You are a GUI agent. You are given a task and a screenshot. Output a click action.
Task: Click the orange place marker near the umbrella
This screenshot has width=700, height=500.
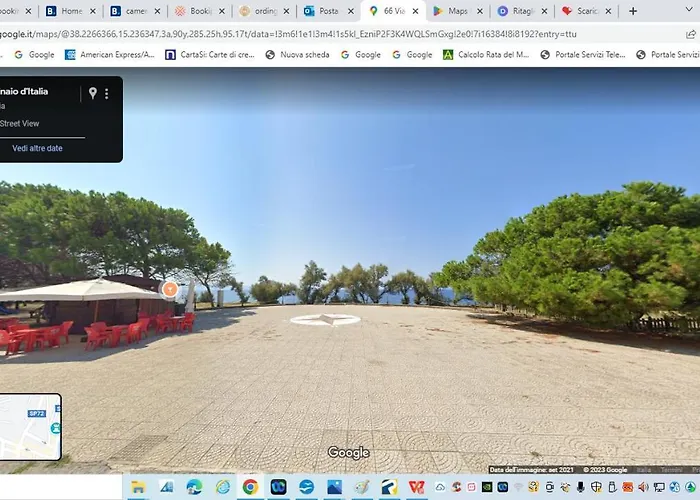[170, 289]
